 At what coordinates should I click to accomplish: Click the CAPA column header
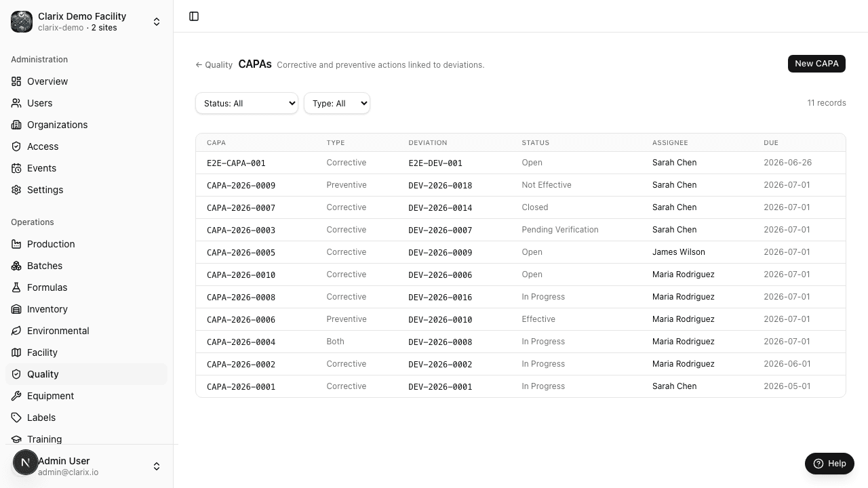[x=216, y=142]
